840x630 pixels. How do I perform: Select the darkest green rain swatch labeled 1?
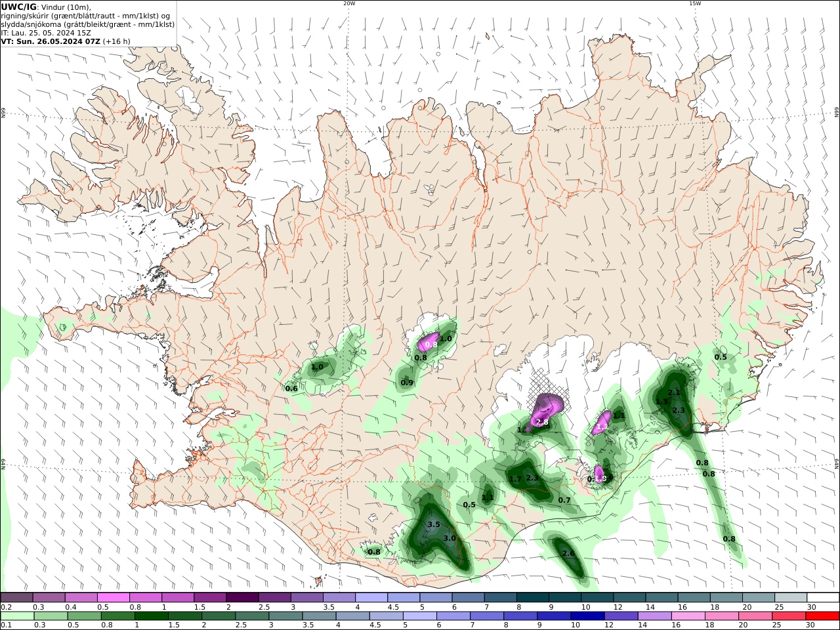[151, 616]
